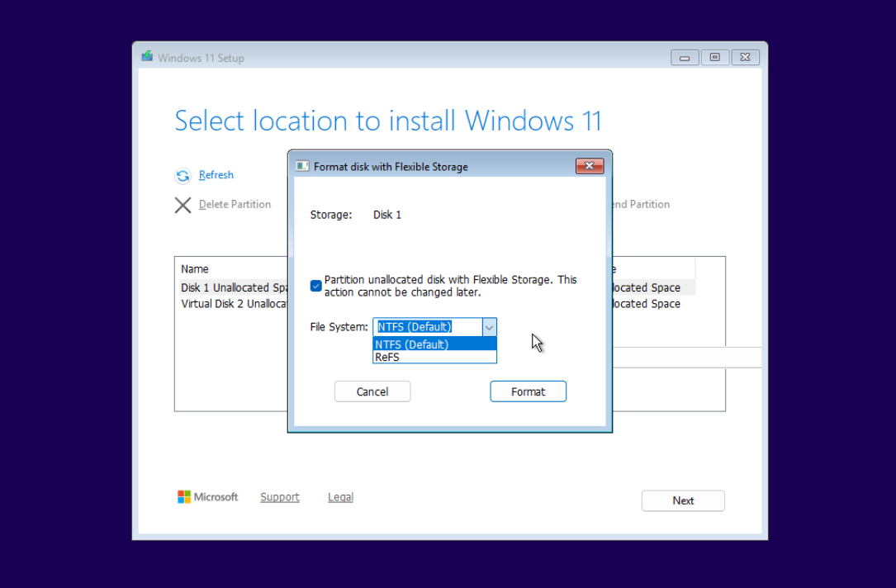The image size is (896, 588).
Task: Click the partially hidden Extend Partition option
Action: 641,204
